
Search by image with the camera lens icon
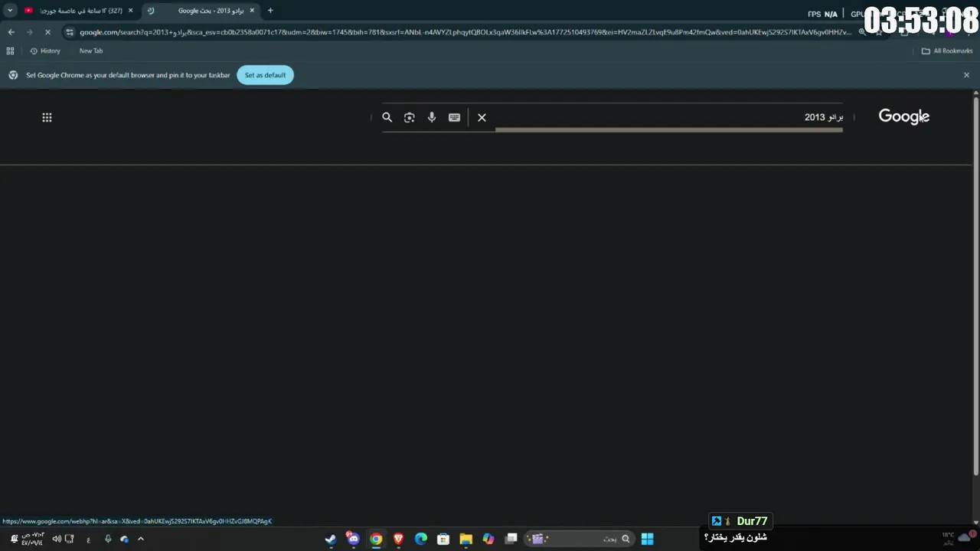[x=410, y=117]
